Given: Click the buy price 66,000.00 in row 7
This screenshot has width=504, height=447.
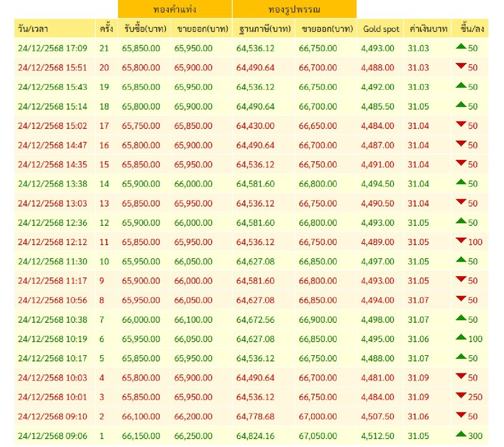Looking at the screenshot, I should tap(141, 320).
